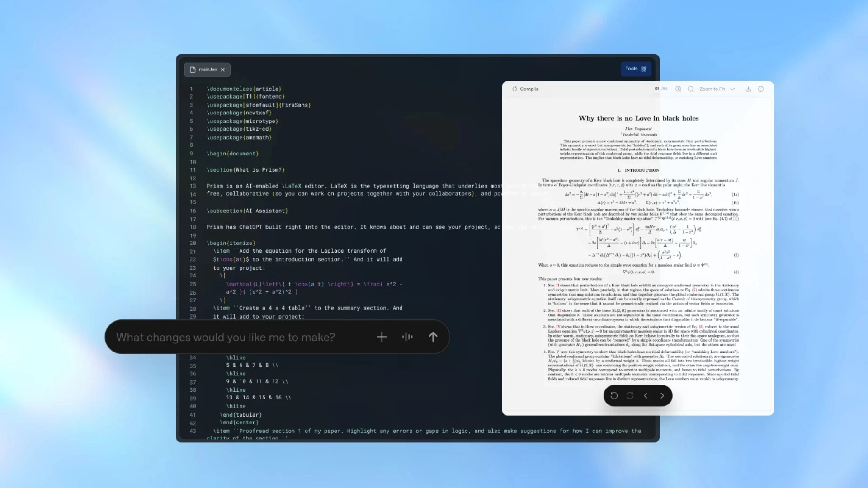Click the page number field 01
Screen dimensions: 868x488
(656, 89)
